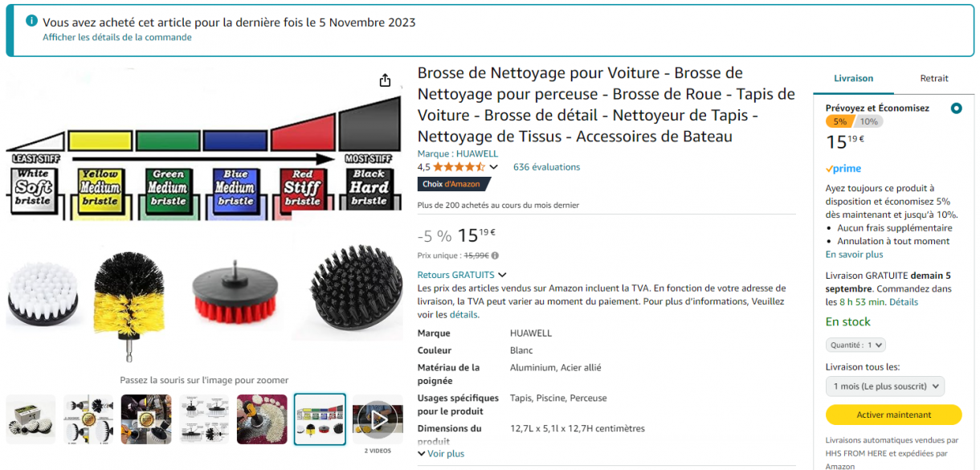This screenshot has height=470, width=980.
Task: Select the Prévoyez et Économisez radio button
Action: (956, 108)
